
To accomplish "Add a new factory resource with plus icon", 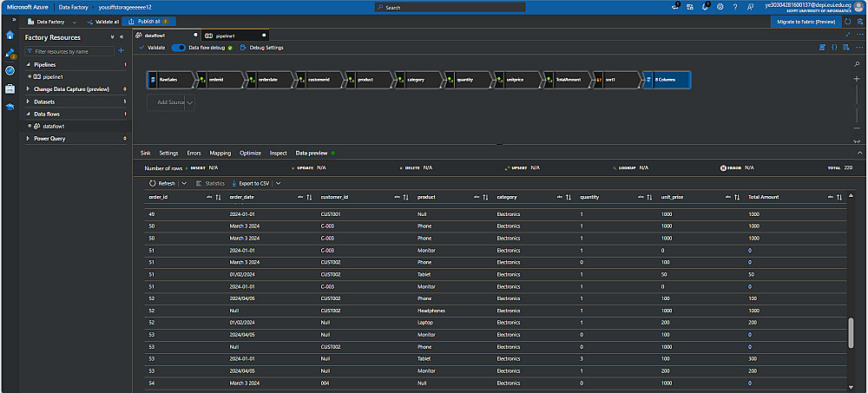I will pos(122,51).
